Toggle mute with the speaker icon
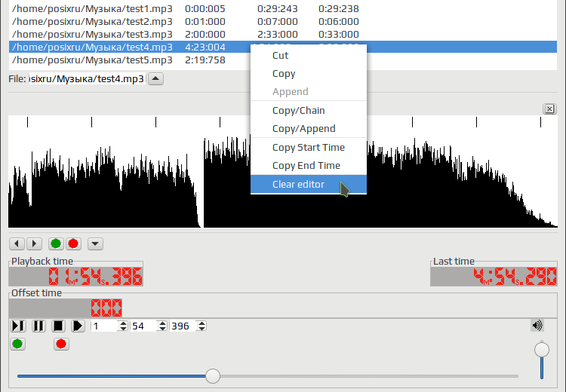566x392 pixels. point(537,325)
